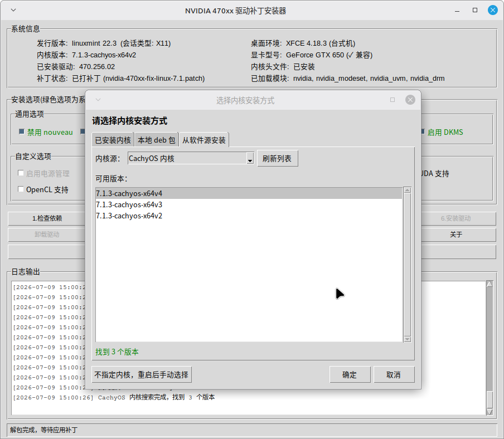
Task: Open the kernel dialog title bar menu chevron
Action: point(98,100)
